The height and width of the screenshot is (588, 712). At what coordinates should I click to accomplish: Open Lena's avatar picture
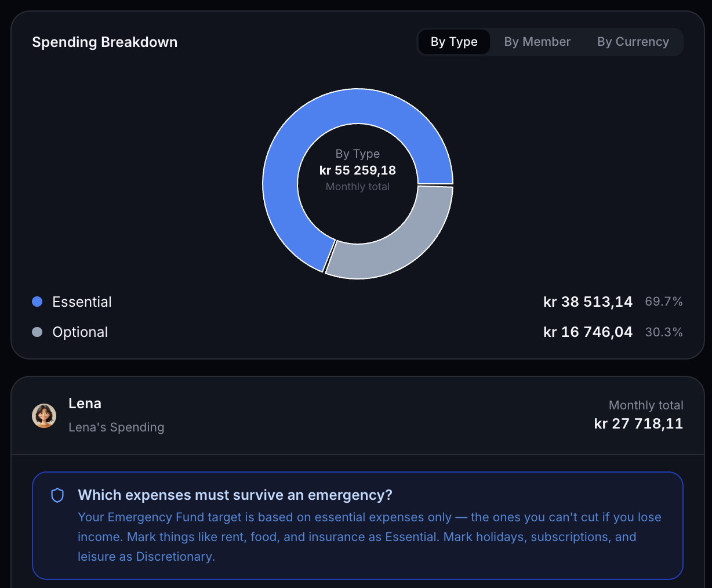44,416
